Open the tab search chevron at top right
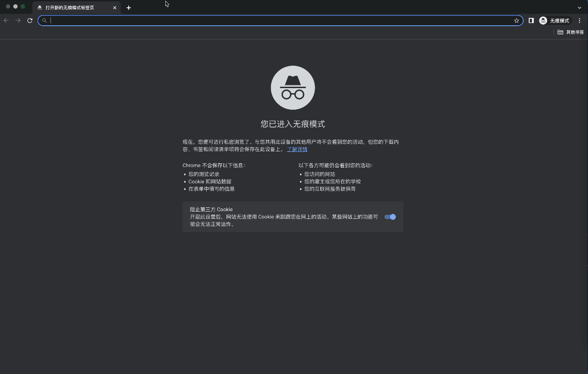Viewport: 588px width, 374px height. [580, 7]
